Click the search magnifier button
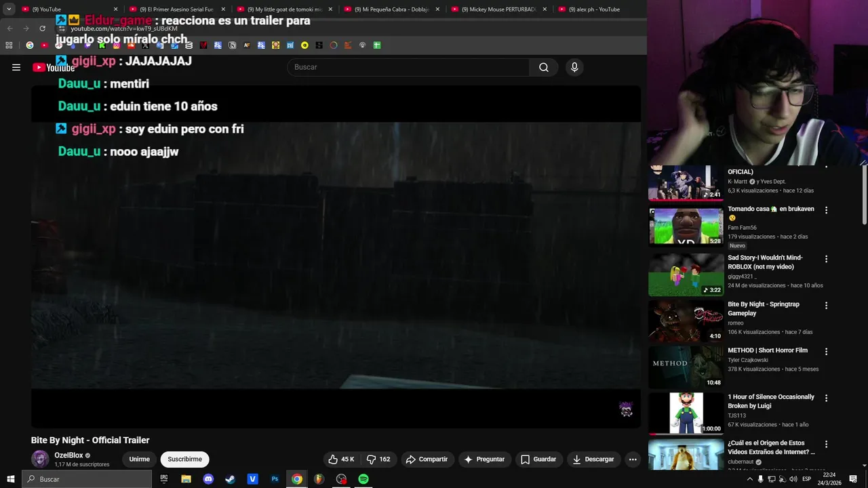The width and height of the screenshot is (868, 488). pos(544,67)
